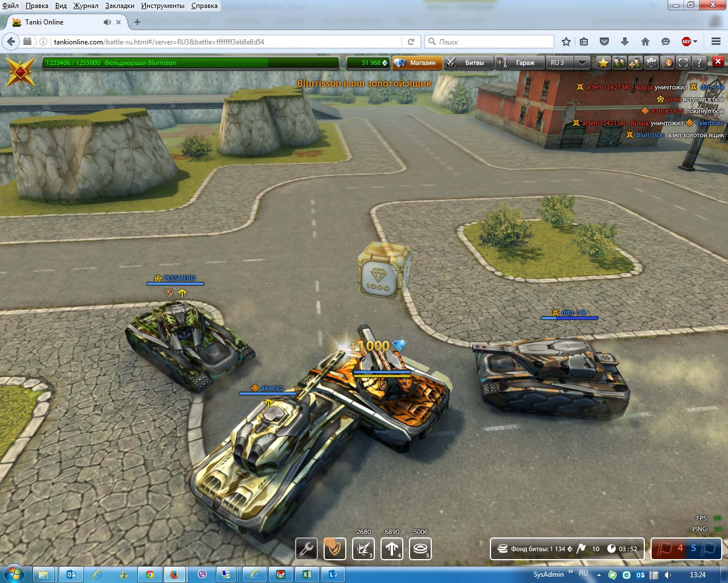Screen dimensions: 728x583
Task: Open the Инструменты menu
Action: click(x=163, y=6)
